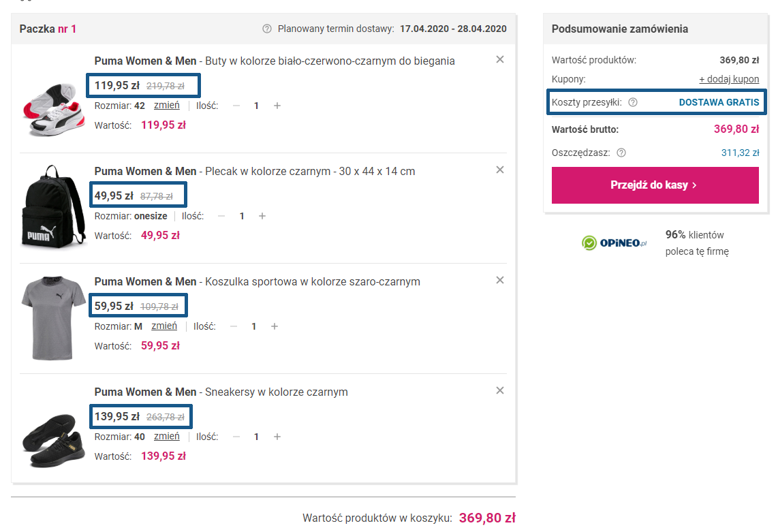Change size 40 of the black sneakers
This screenshot has width=778, height=532.
167,437
